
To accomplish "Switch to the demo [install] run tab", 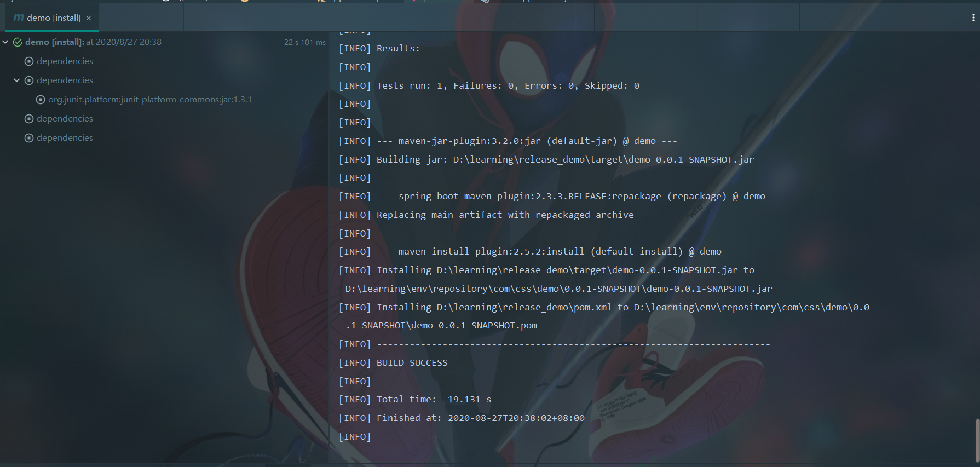I will point(53,18).
